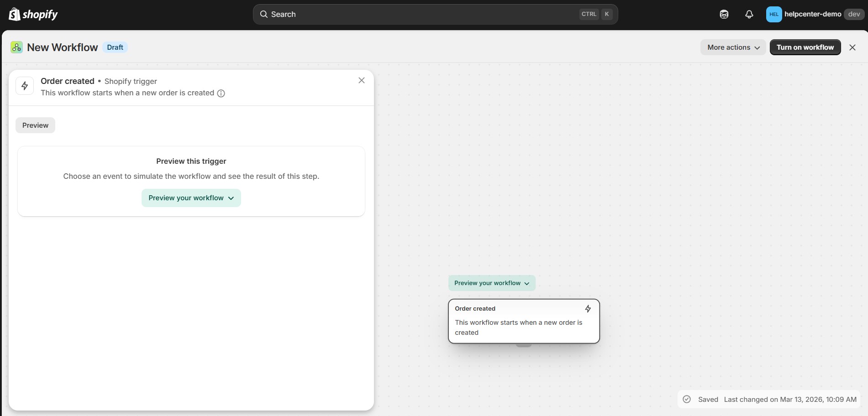Open the Sidekick assistant icon
The width and height of the screenshot is (868, 416).
click(x=724, y=15)
